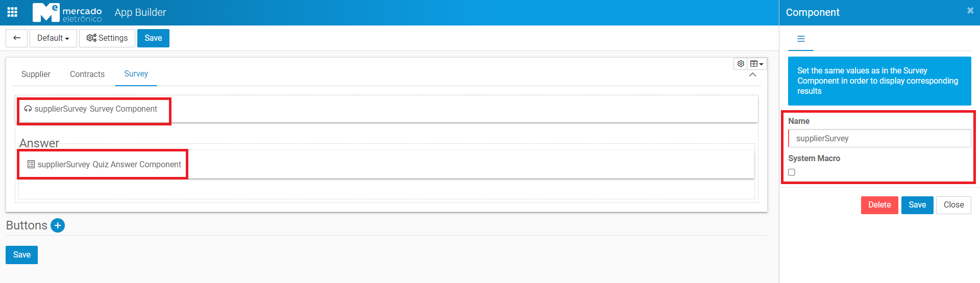Click the Name input field
This screenshot has width=980, height=283.
[x=879, y=138]
